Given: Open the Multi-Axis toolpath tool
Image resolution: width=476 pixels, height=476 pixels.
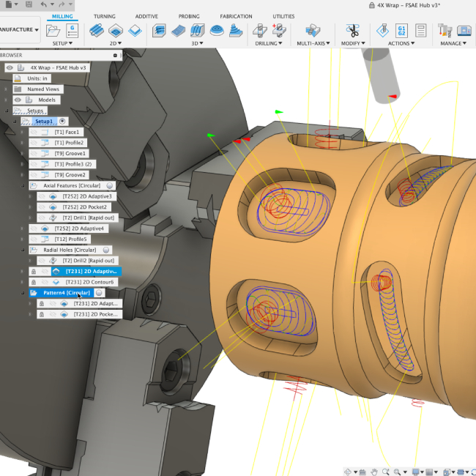Looking at the screenshot, I should [313, 31].
